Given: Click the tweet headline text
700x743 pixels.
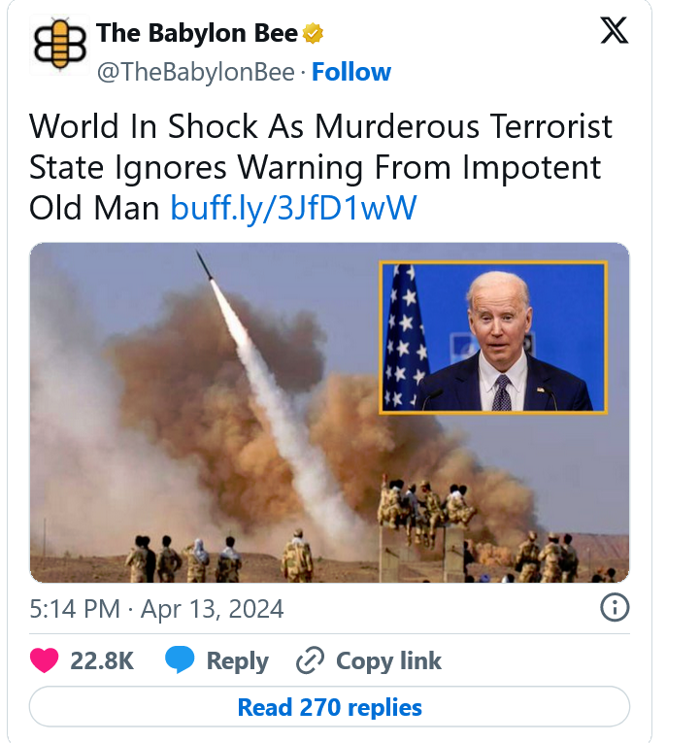Looking at the screenshot, I should 320,167.
